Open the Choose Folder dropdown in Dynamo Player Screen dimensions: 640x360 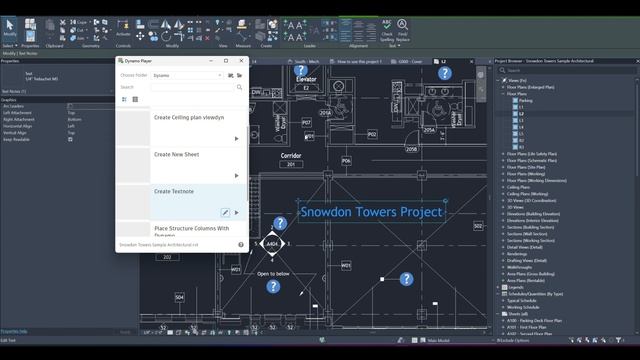pyautogui.click(x=187, y=76)
